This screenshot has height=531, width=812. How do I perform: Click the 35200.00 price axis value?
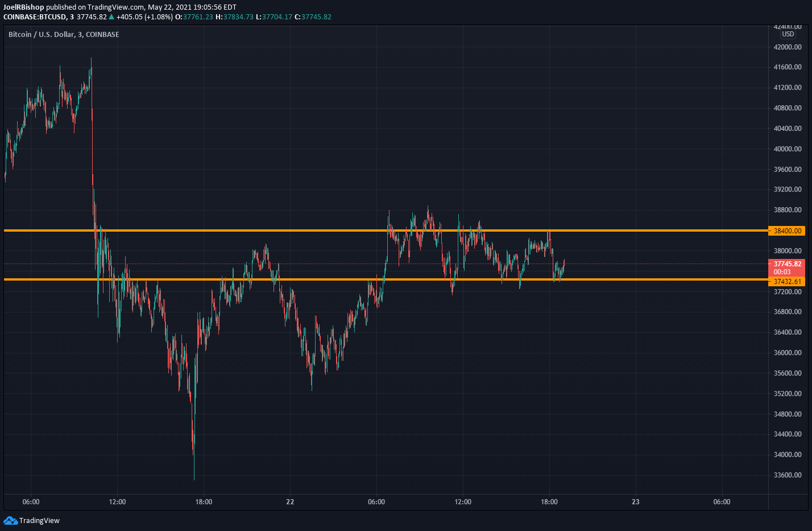(788, 394)
